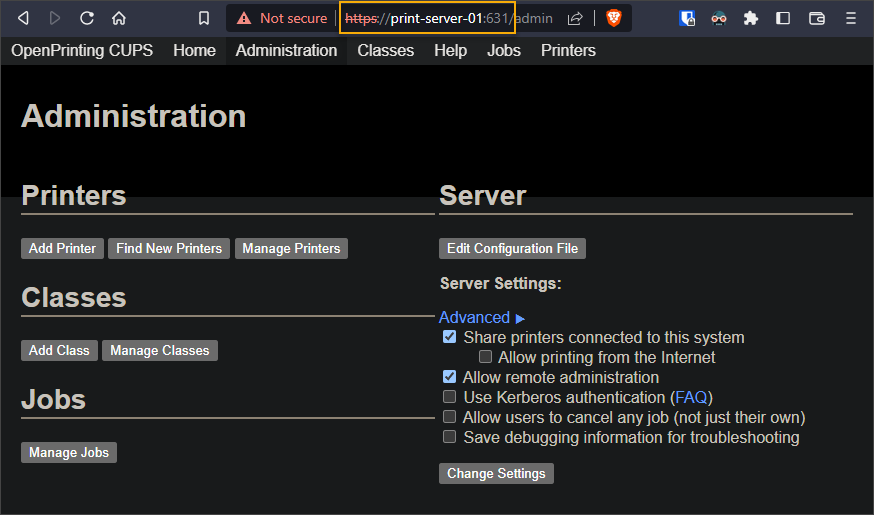
Task: Select the Administration tab
Action: pos(286,50)
